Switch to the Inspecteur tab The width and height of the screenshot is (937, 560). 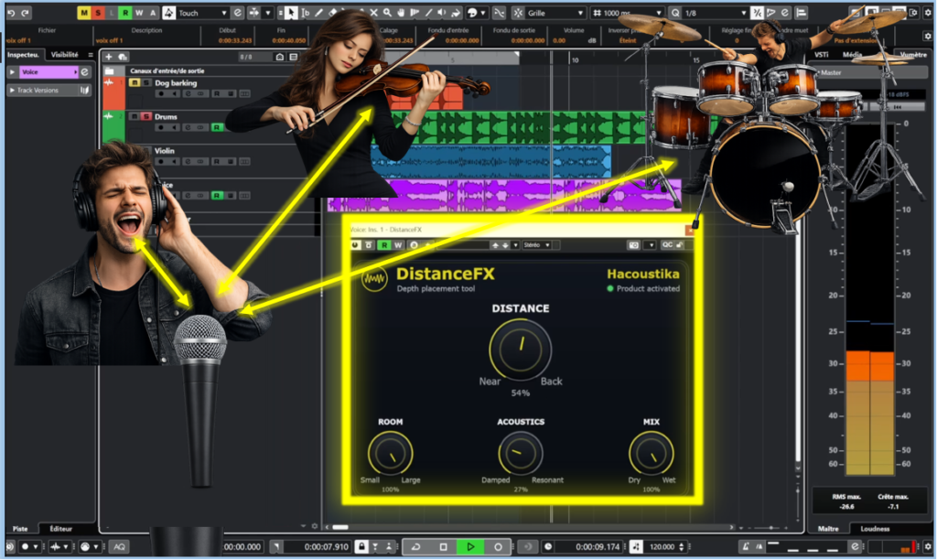click(23, 54)
